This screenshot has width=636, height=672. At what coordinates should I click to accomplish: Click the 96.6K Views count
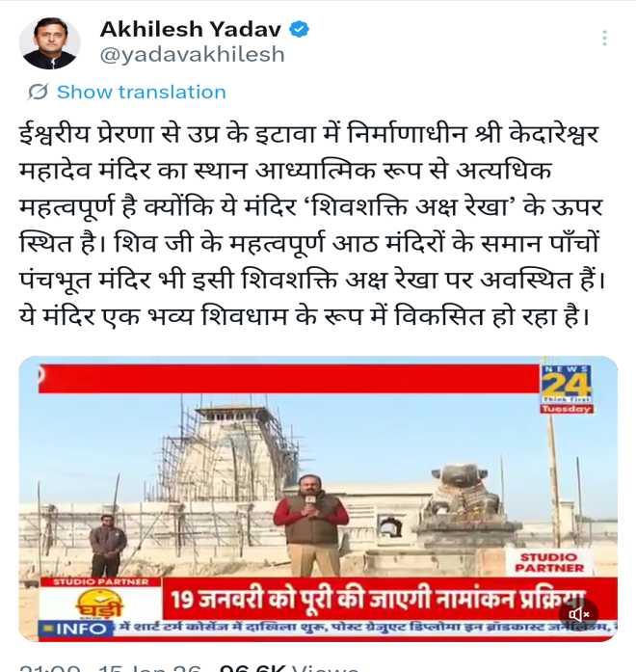coord(288,668)
